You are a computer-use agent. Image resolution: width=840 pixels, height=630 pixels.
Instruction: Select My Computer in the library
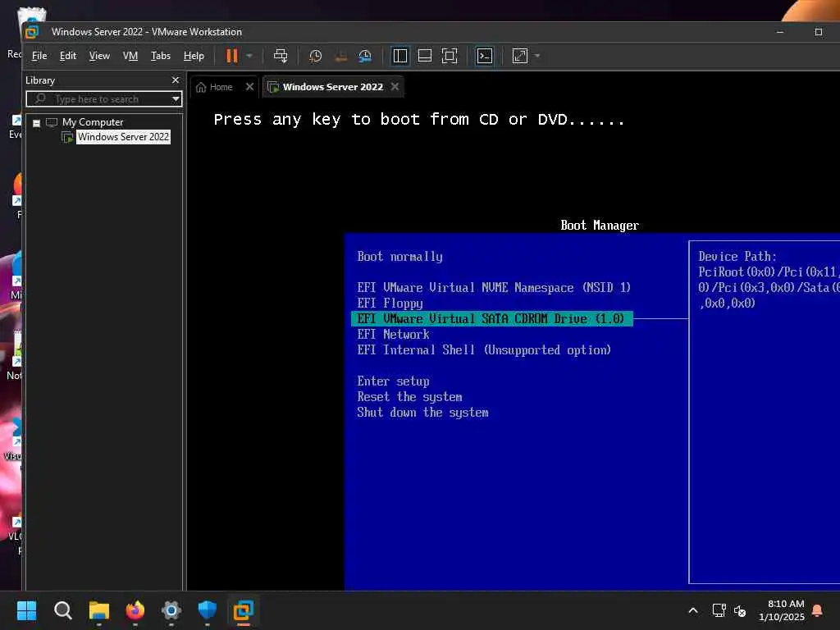[x=92, y=122]
